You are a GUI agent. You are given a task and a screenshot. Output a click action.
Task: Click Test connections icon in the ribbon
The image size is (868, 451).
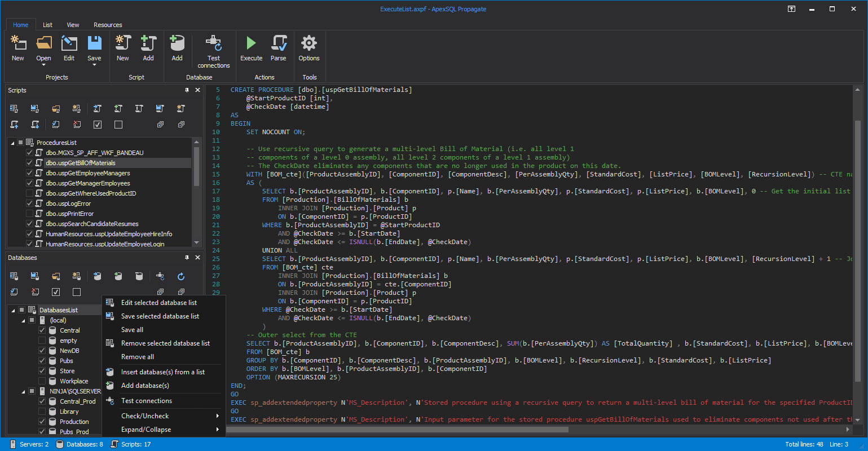(x=214, y=43)
